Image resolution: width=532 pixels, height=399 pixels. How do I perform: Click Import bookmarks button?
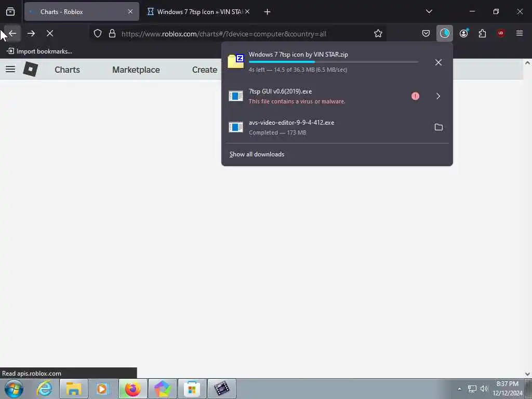coord(39,51)
